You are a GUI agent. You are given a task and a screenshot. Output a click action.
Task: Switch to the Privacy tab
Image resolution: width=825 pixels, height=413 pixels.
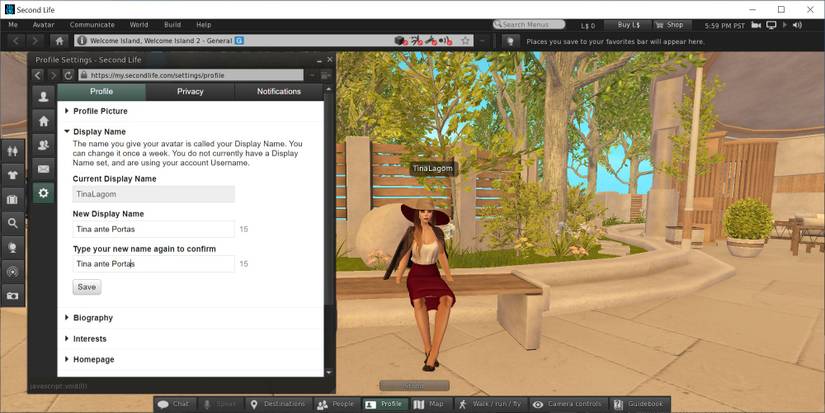[190, 92]
